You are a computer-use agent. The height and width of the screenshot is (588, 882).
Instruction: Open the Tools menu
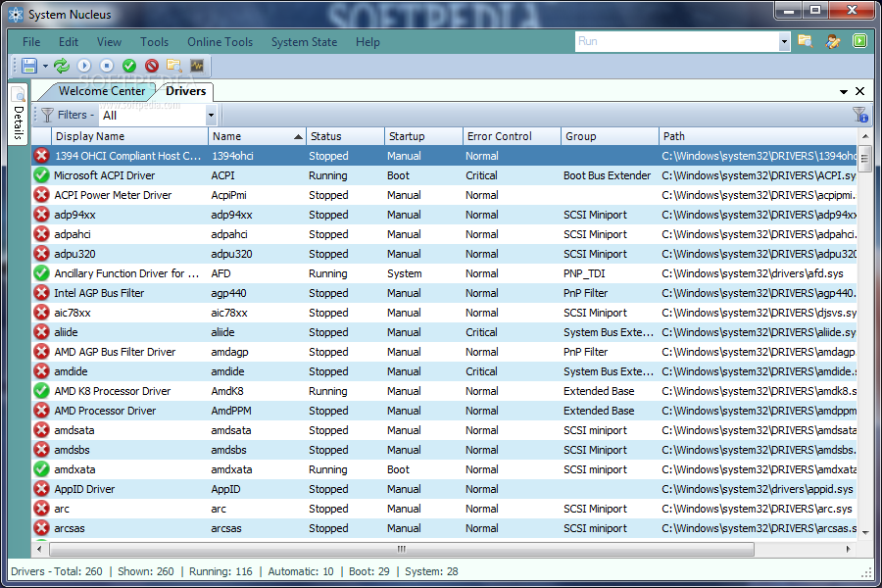point(154,42)
